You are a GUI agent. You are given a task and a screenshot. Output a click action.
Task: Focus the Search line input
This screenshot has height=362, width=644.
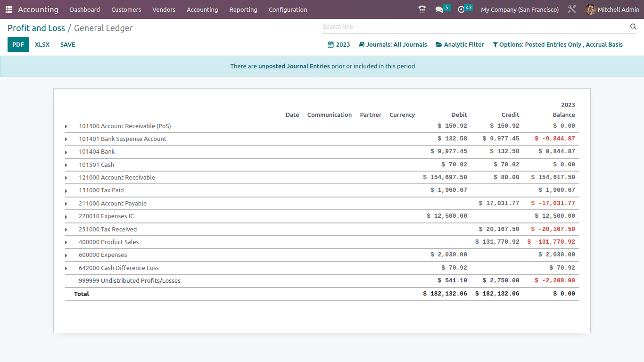tap(475, 27)
